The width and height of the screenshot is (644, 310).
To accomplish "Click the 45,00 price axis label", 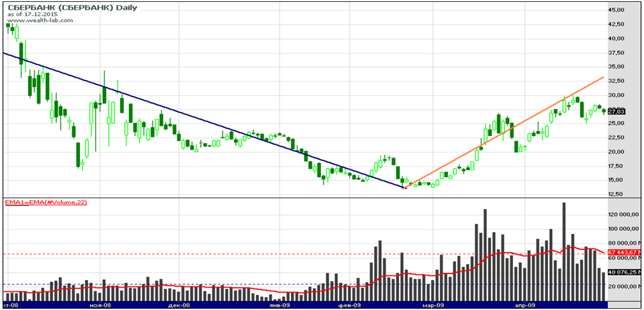I will click(x=617, y=10).
